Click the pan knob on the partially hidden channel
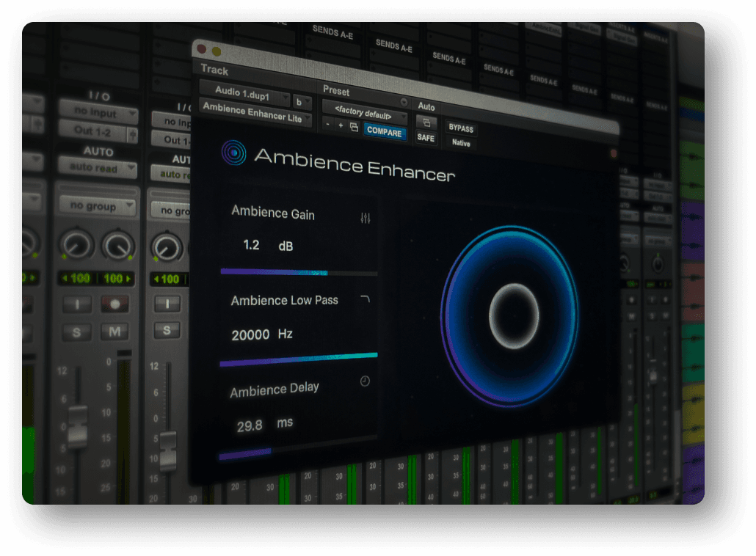This screenshot has height=556, width=756. click(x=167, y=247)
